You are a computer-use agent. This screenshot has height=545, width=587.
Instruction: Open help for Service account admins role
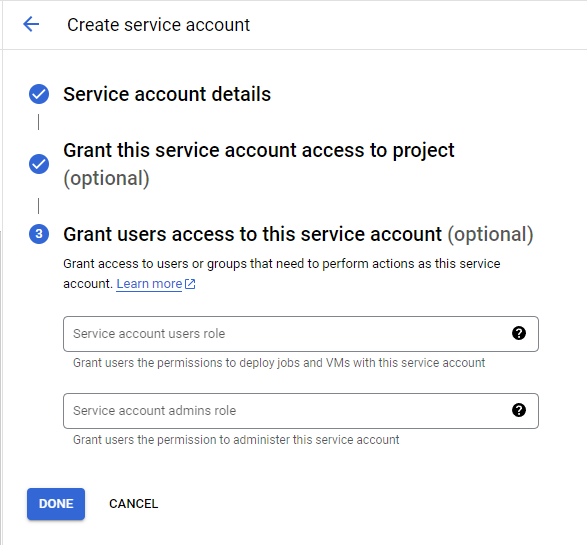point(519,410)
